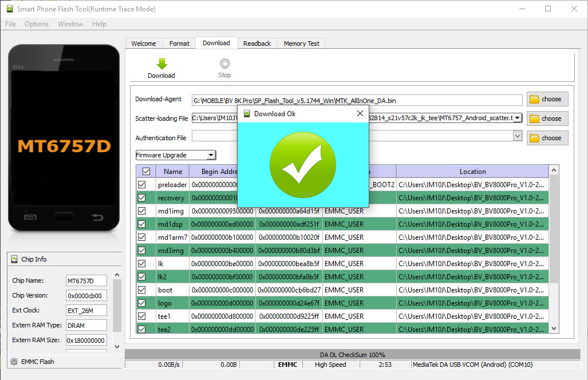Click the Location column header
This screenshot has width=588, height=380.
point(472,171)
